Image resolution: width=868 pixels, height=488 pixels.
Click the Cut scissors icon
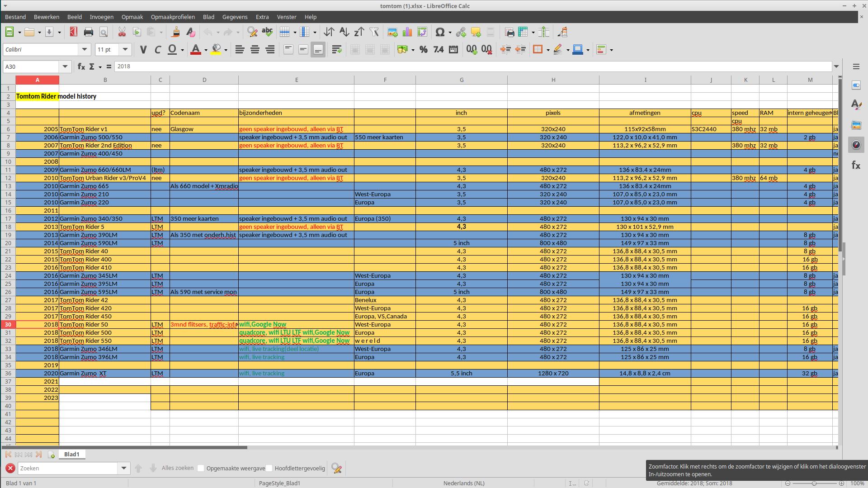click(x=122, y=32)
